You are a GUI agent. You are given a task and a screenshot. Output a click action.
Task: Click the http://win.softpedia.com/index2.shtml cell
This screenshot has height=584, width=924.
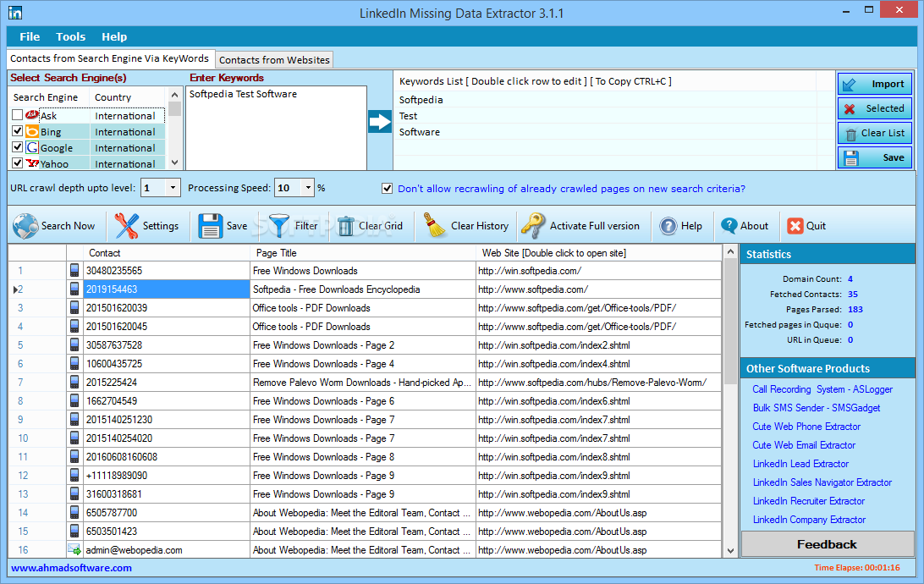coord(598,345)
